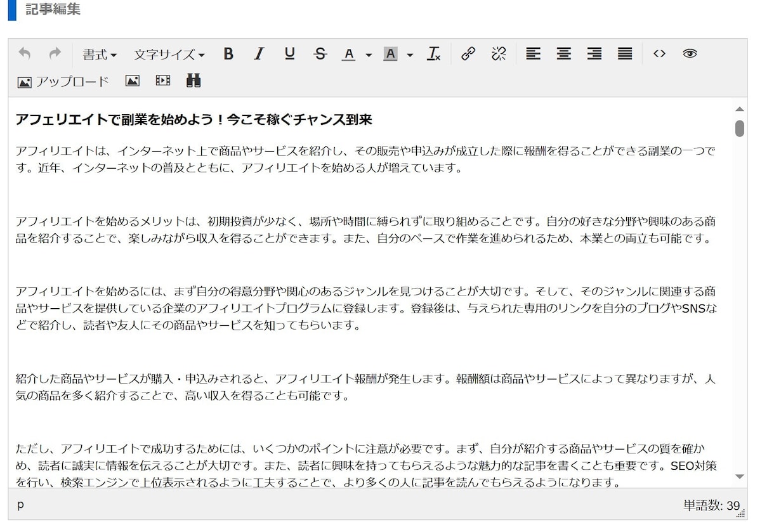774x532 pixels.
Task: Clear formatting from selected text
Action: pyautogui.click(x=433, y=54)
